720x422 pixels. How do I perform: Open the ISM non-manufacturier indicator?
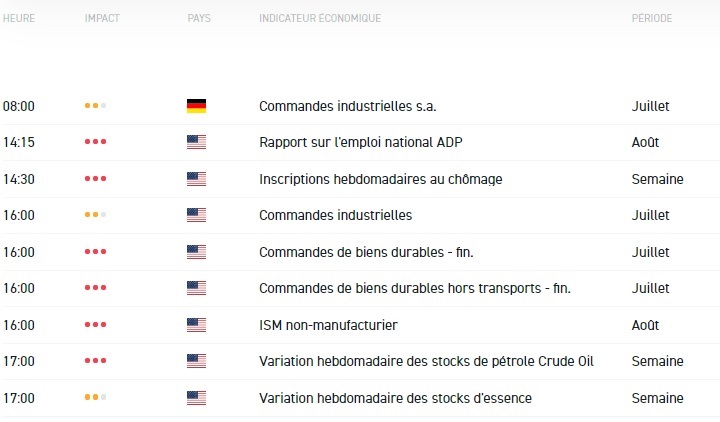tap(328, 325)
